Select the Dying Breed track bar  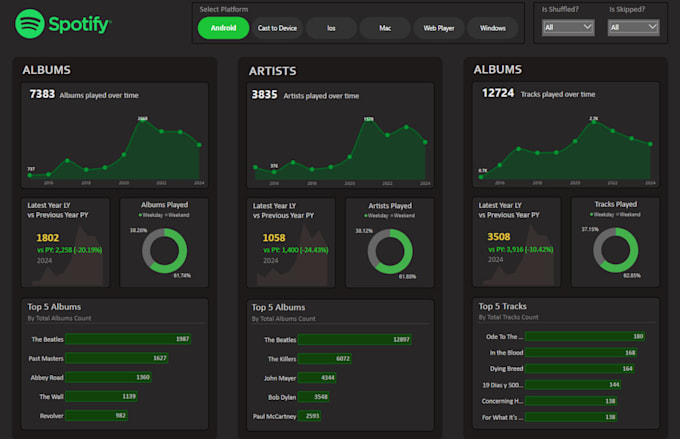579,368
